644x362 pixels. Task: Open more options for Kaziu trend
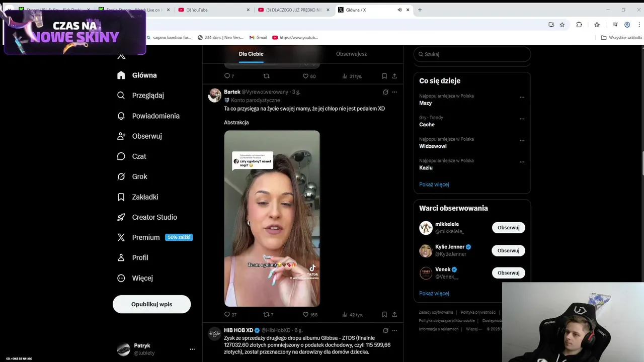click(522, 162)
